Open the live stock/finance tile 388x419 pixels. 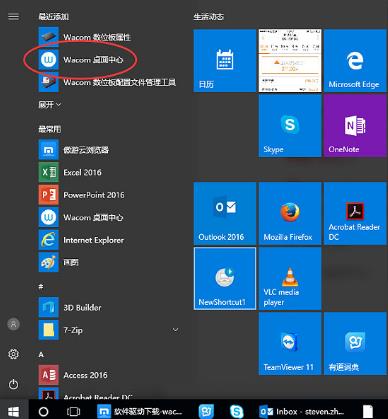[290, 60]
